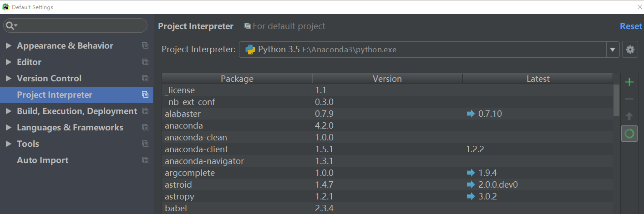
Task: Sort by the Package column header
Action: [x=237, y=79]
